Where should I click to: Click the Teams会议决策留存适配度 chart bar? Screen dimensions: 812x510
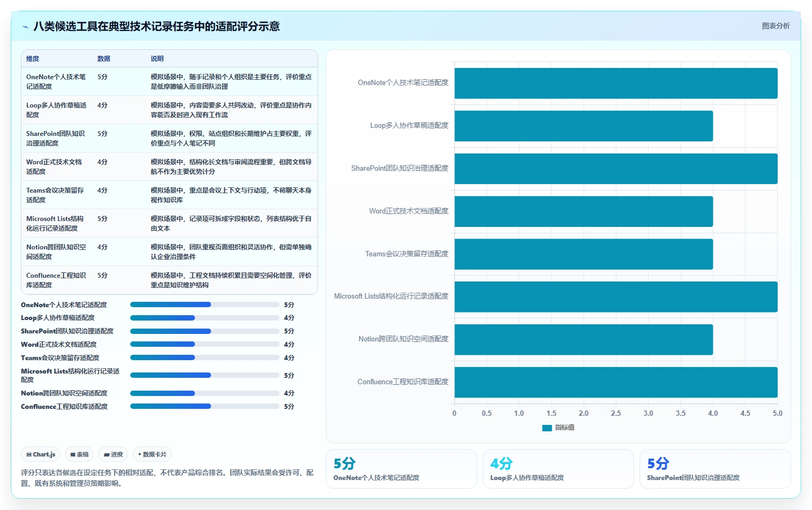[x=584, y=254]
